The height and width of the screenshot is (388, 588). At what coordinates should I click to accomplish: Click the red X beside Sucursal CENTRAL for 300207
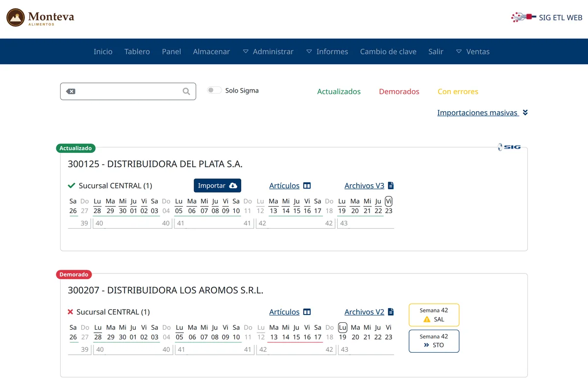point(70,312)
